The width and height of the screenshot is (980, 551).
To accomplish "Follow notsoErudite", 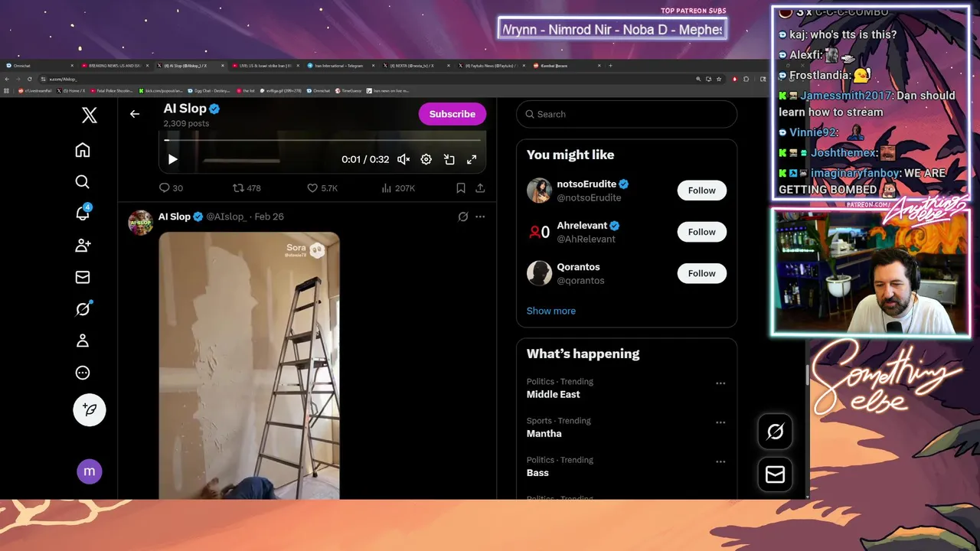I will coord(701,191).
